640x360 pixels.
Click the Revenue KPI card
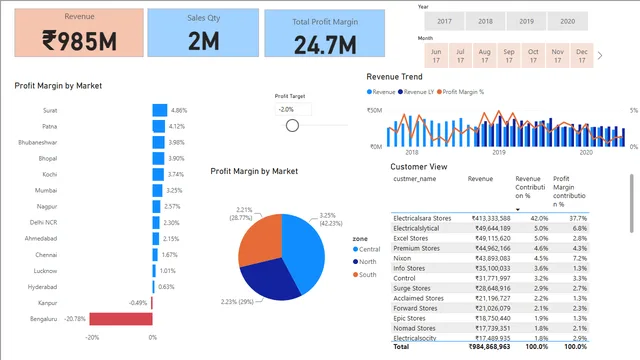coord(79,33)
